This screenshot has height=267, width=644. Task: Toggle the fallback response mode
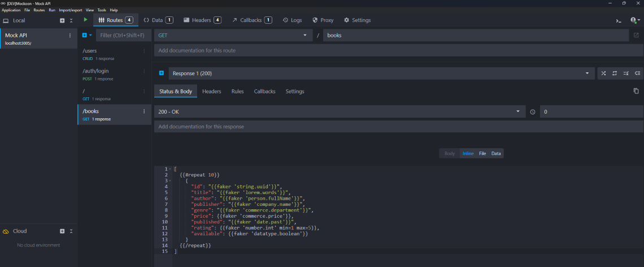tap(637, 74)
